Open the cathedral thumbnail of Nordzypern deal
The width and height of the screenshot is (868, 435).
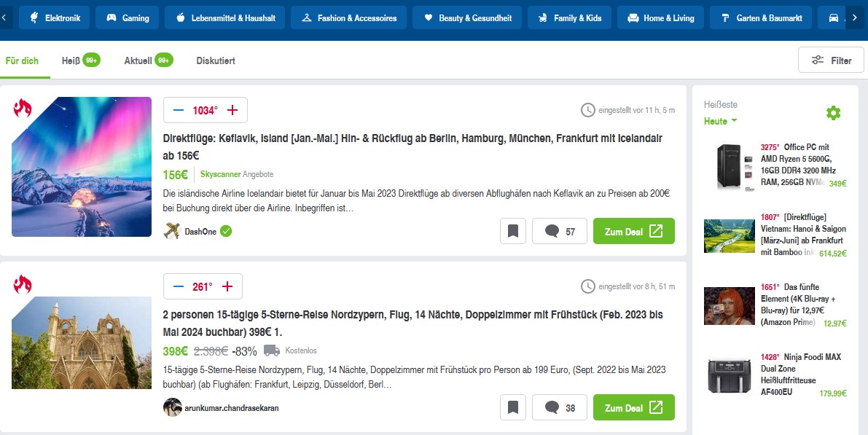82,342
